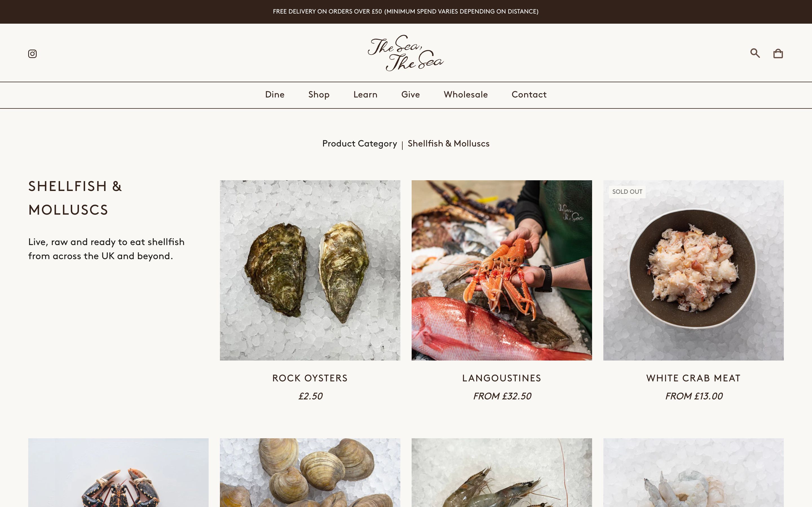
Task: Open the Dine menu item
Action: 275,95
